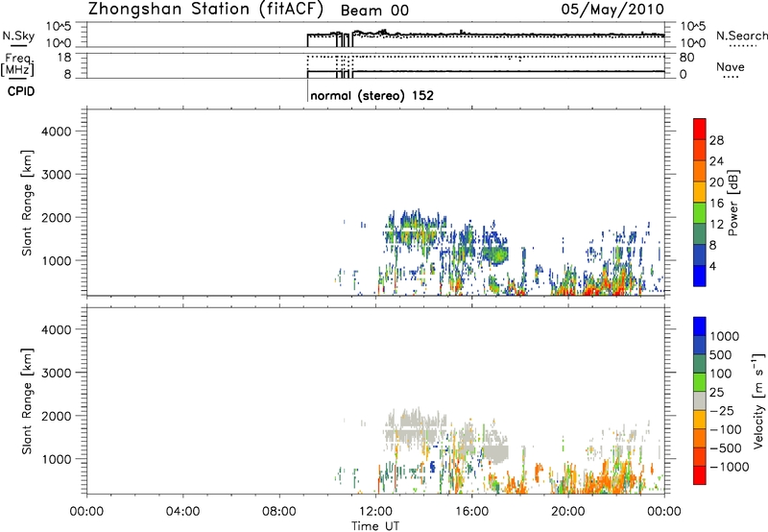Click the '-500' velocity colorbar label
The image size is (768, 532).
[725, 448]
